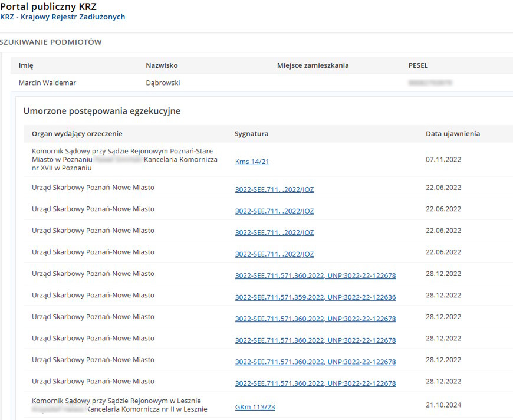This screenshot has width=513, height=420.
Task: Select the date 21.10.2024 cell
Action: (x=443, y=405)
